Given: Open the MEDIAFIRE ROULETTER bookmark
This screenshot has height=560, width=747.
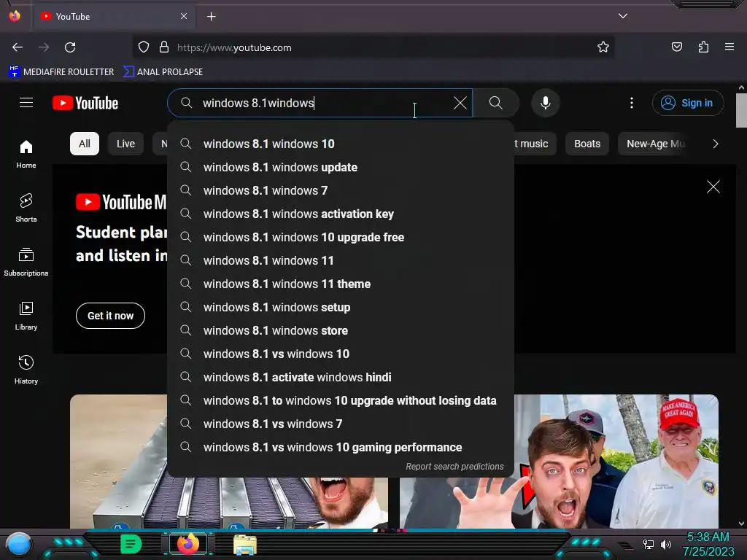Looking at the screenshot, I should coord(61,72).
